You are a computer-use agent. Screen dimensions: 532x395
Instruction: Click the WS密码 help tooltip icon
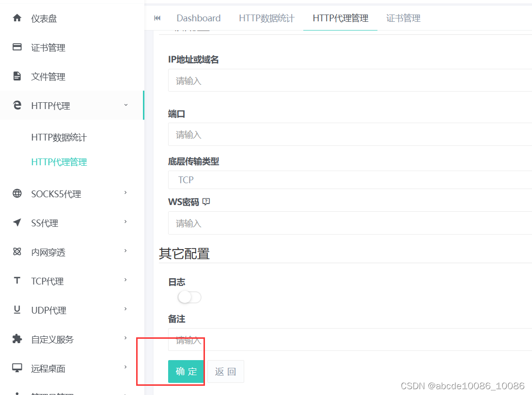tap(205, 202)
